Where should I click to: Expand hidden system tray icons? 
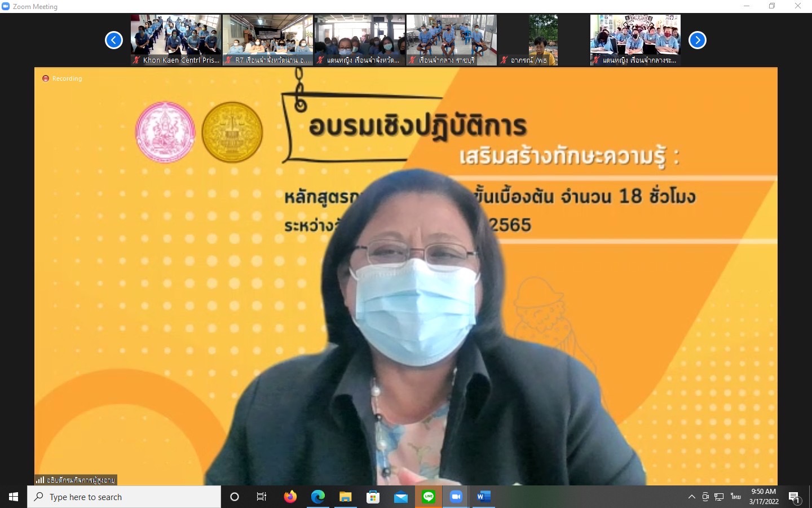[692, 497]
